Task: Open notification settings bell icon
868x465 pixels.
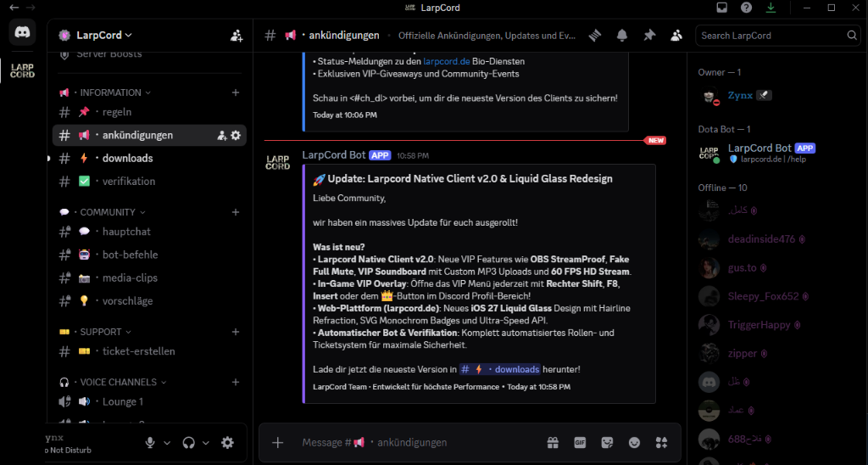Action: coord(622,36)
